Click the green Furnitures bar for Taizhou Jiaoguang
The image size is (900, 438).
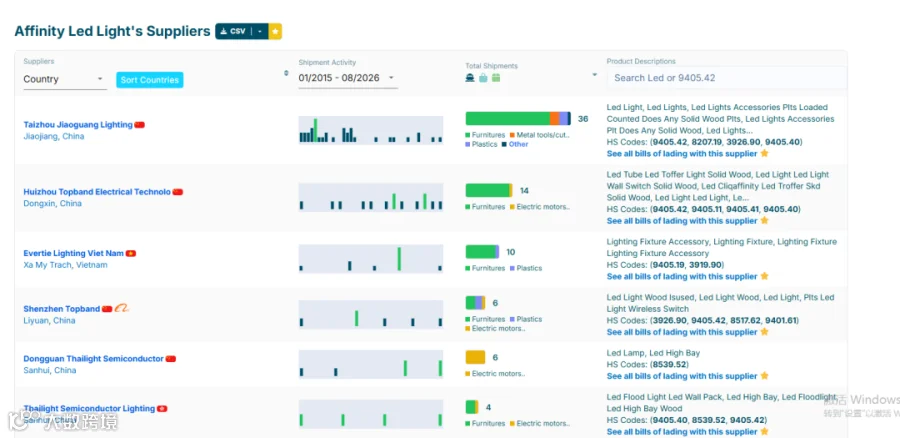507,118
